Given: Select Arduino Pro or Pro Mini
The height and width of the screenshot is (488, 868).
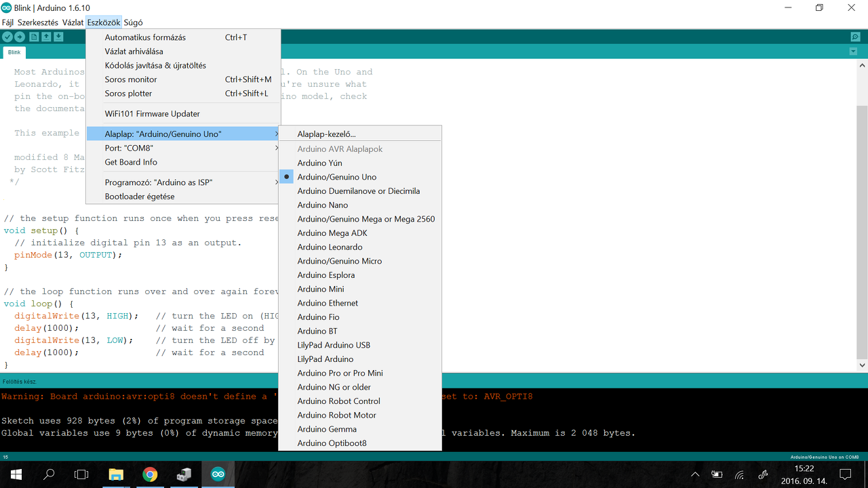Looking at the screenshot, I should point(360,373).
